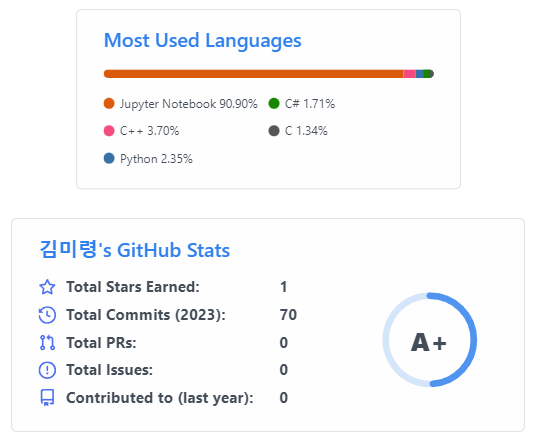Click the pink segment of the language bar
The image size is (537, 444).
pyautogui.click(x=410, y=74)
